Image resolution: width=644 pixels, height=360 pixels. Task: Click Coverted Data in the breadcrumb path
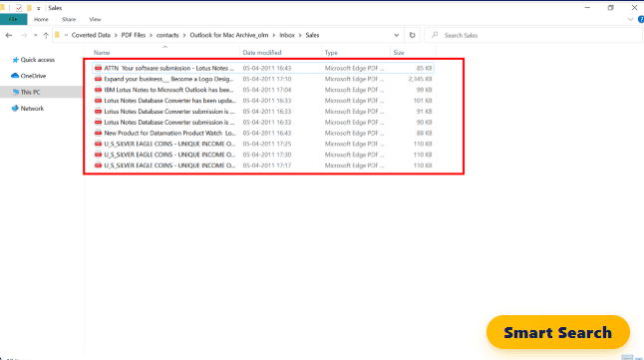[91, 35]
